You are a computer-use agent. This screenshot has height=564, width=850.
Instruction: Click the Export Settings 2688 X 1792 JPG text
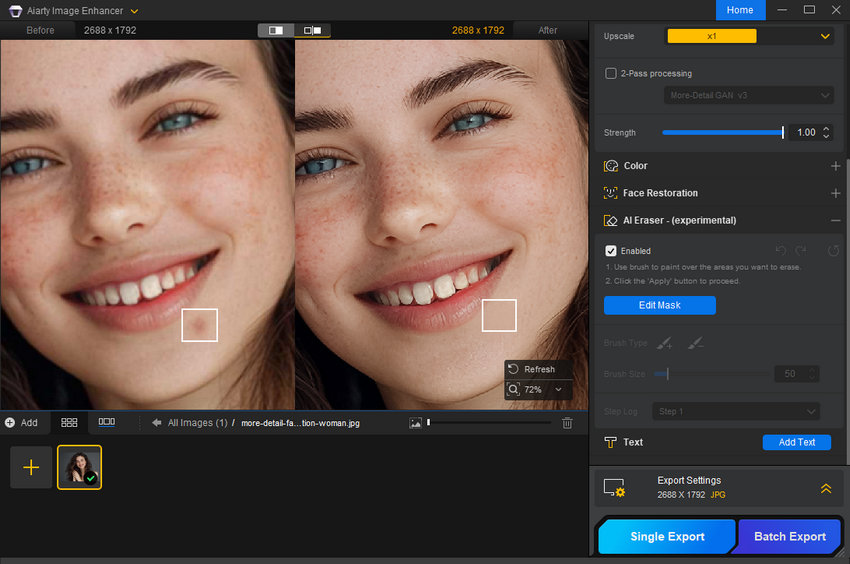[x=691, y=495]
